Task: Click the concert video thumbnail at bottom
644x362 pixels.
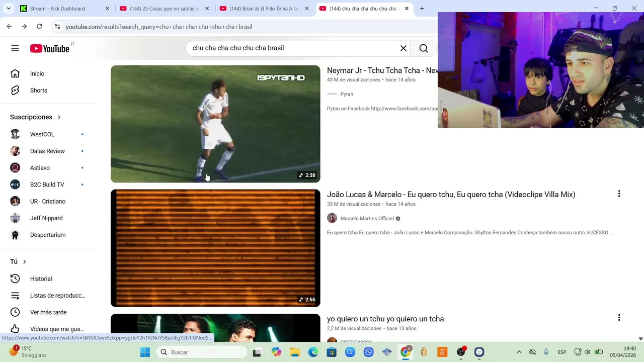Action: click(215, 328)
